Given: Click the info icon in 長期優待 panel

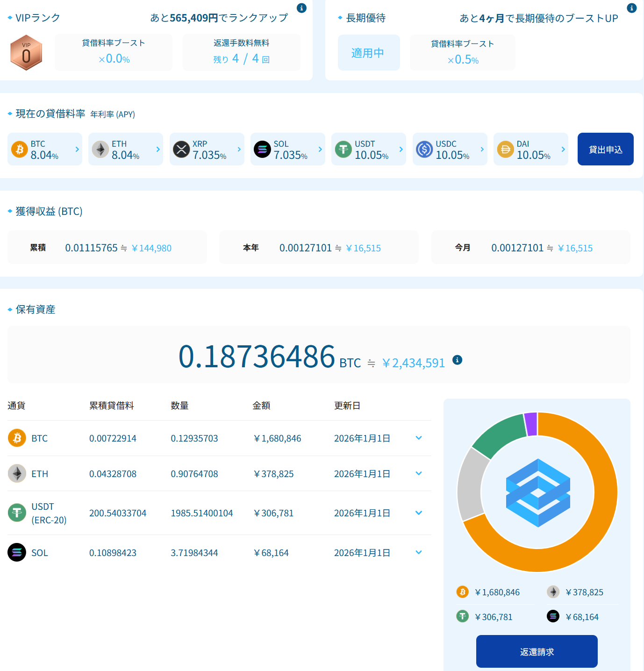Looking at the screenshot, I should point(631,8).
